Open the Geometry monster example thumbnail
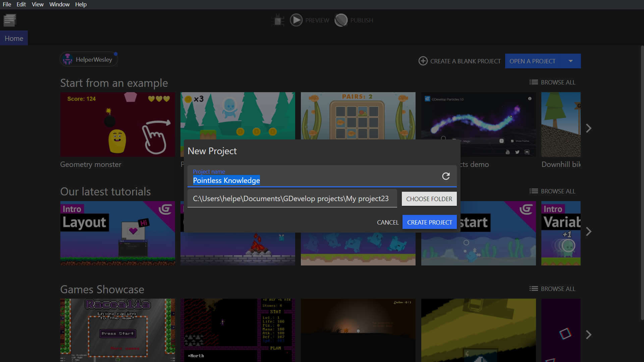The image size is (644, 362). coord(117,124)
